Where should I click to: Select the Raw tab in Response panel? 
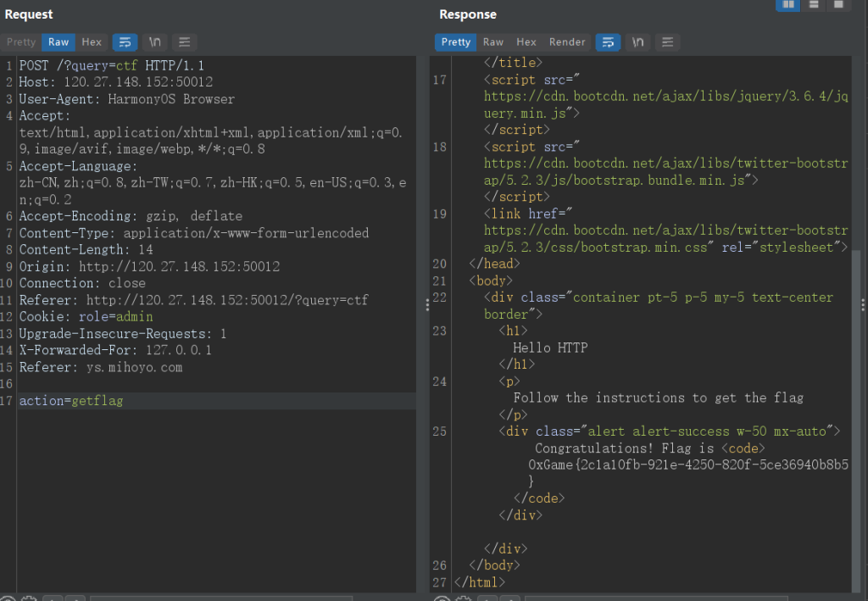(493, 42)
